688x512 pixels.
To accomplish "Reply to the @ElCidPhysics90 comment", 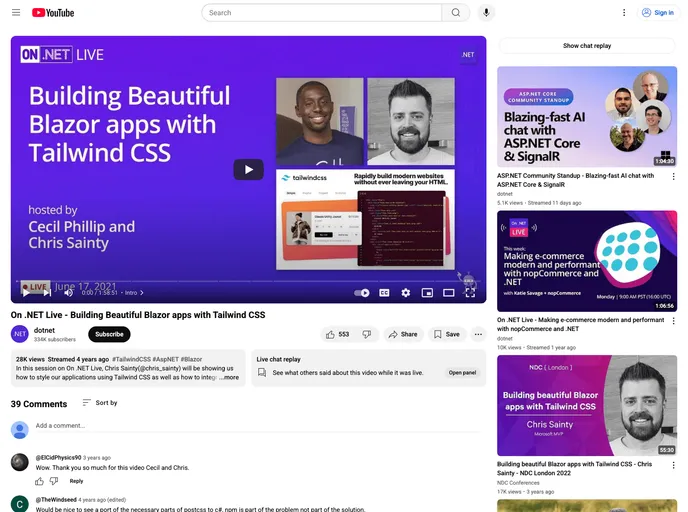I will 76,481.
